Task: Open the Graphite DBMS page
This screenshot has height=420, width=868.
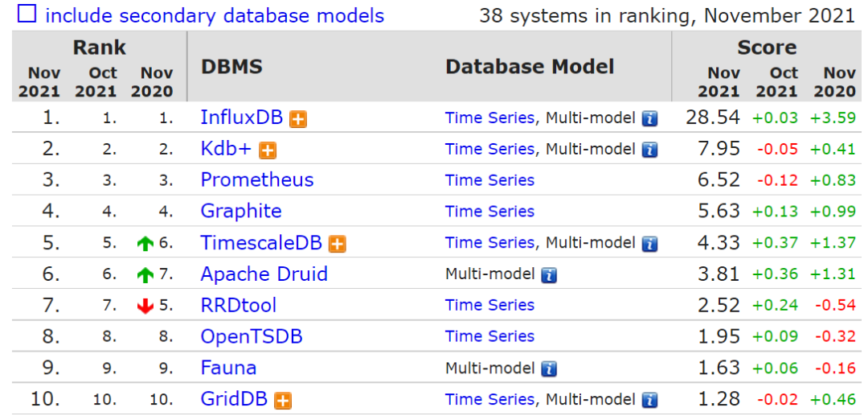Action: tap(241, 212)
